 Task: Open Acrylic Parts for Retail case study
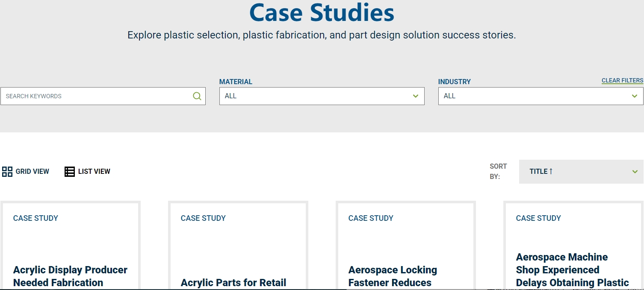[x=233, y=283]
